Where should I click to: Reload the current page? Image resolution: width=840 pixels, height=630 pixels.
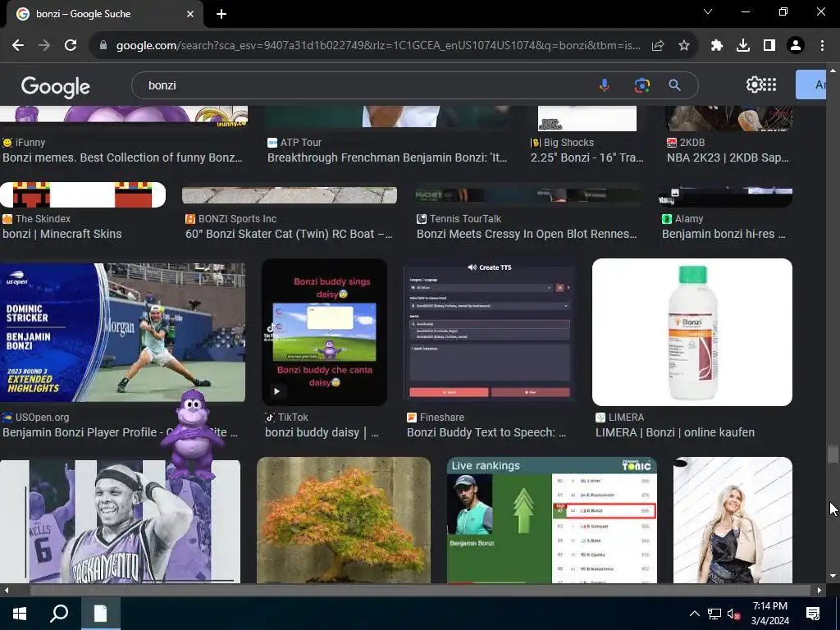coord(71,46)
